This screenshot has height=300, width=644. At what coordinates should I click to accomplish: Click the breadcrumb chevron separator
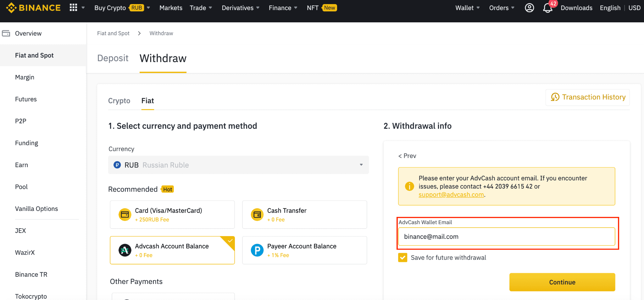pos(139,33)
